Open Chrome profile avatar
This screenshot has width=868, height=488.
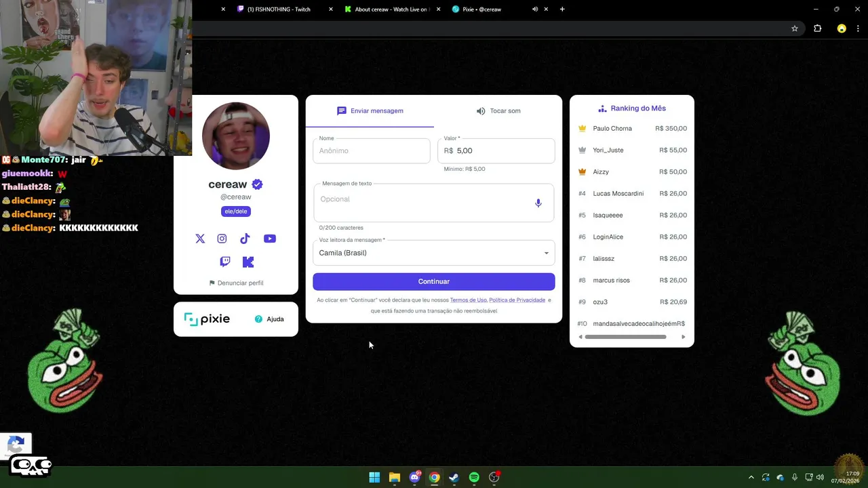click(842, 28)
